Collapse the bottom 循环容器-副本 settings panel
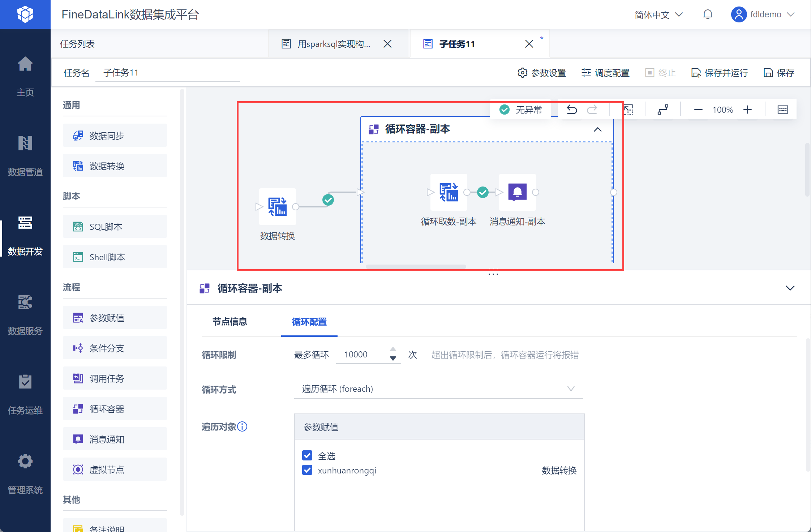This screenshot has width=811, height=532. tap(790, 288)
